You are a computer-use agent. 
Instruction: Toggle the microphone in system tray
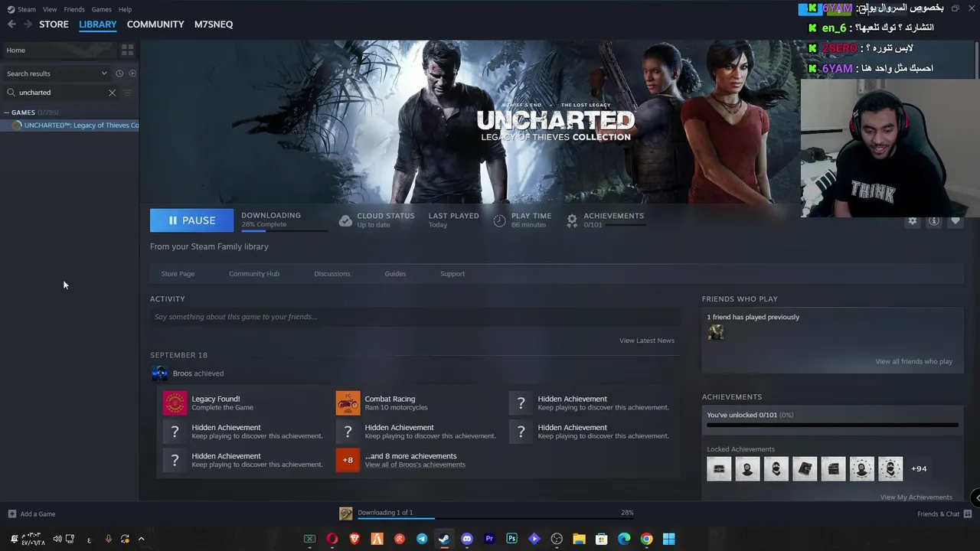coord(108,539)
